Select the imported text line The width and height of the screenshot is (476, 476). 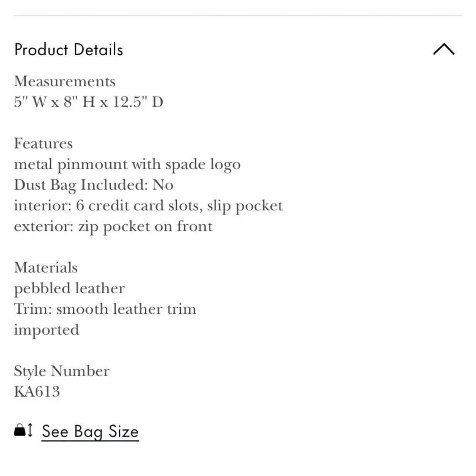pyautogui.click(x=47, y=330)
